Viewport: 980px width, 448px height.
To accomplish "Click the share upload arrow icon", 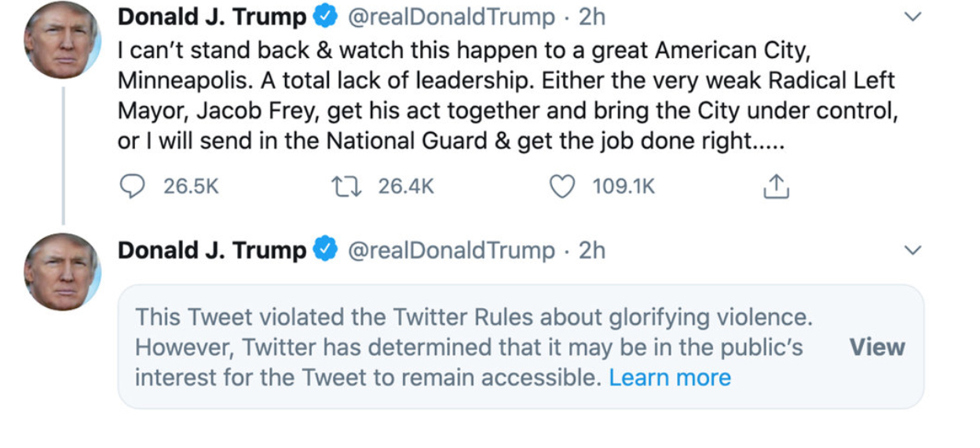I will coord(775,186).
